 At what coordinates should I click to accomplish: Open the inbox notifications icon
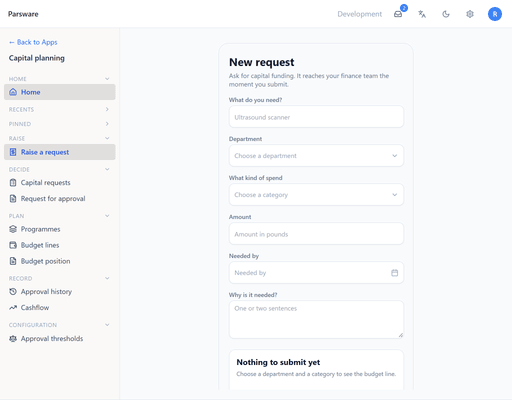click(x=398, y=14)
